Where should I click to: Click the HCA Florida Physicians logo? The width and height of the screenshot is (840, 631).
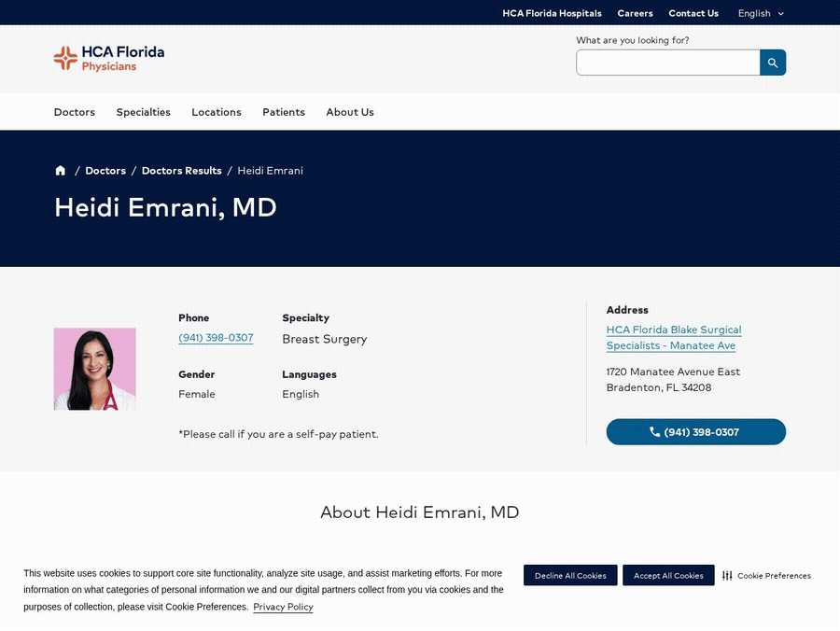[109, 59]
